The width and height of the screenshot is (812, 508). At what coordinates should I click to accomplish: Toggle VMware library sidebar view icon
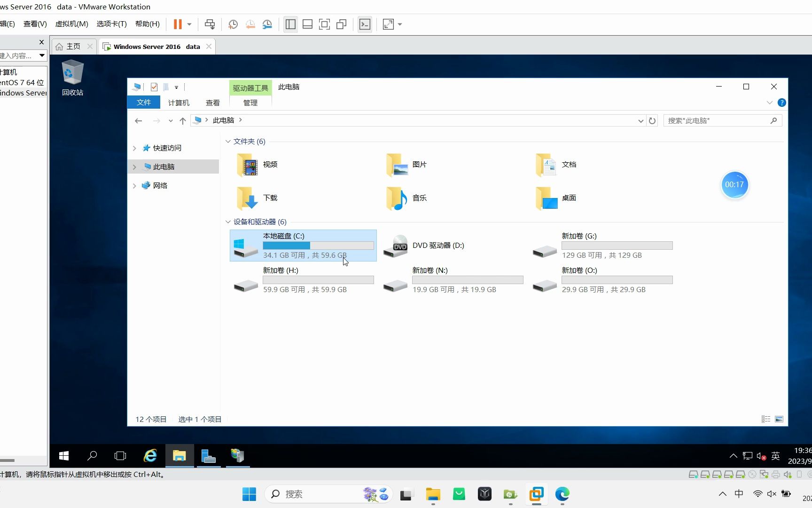click(x=291, y=24)
